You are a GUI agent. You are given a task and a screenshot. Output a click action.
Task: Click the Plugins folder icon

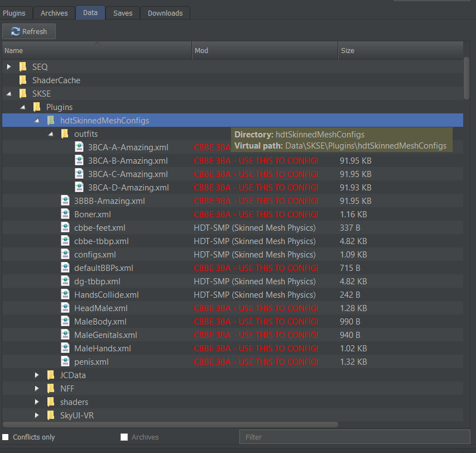click(x=37, y=107)
